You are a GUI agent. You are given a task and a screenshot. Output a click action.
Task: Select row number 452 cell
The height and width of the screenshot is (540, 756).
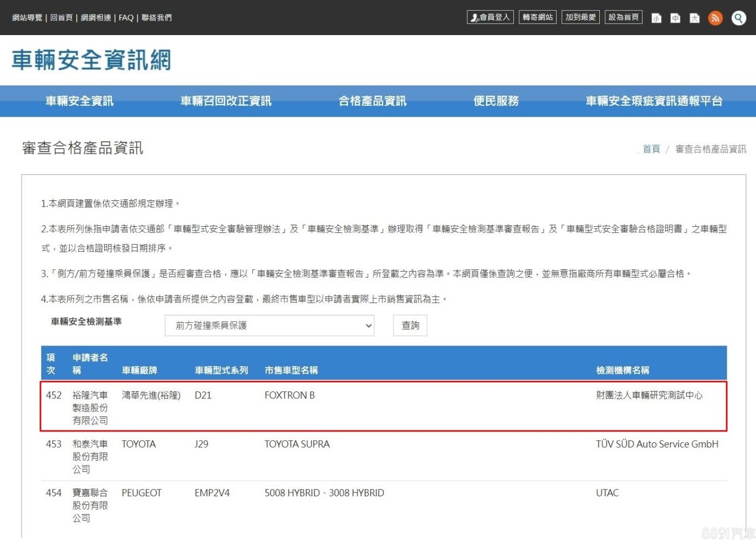coord(54,395)
